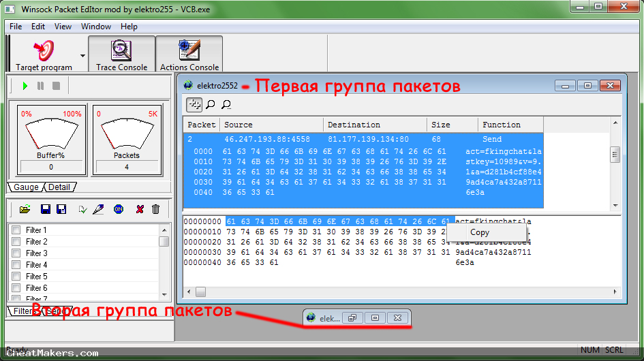
Task: Open the Target program dropdown arrow
Action: (x=82, y=55)
